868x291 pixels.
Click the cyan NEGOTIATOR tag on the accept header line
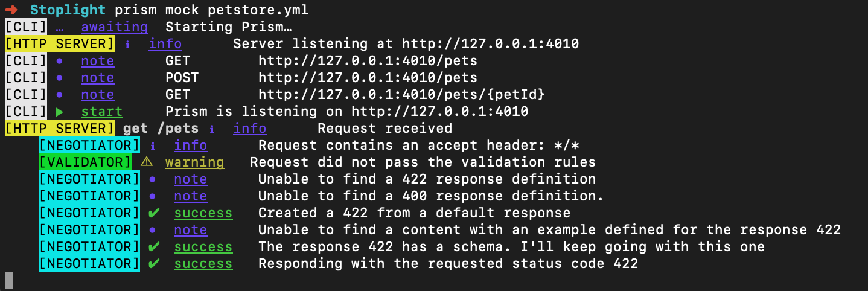pyautogui.click(x=89, y=145)
